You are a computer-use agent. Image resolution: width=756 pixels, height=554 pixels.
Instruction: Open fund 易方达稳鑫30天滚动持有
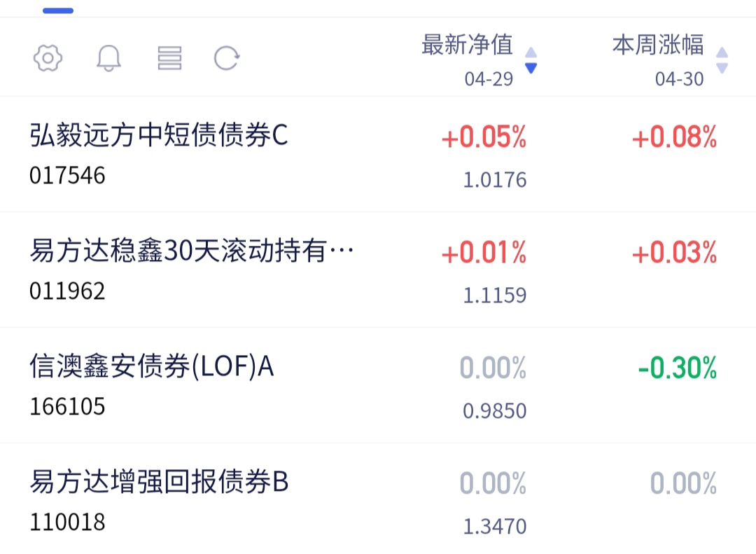(192, 251)
